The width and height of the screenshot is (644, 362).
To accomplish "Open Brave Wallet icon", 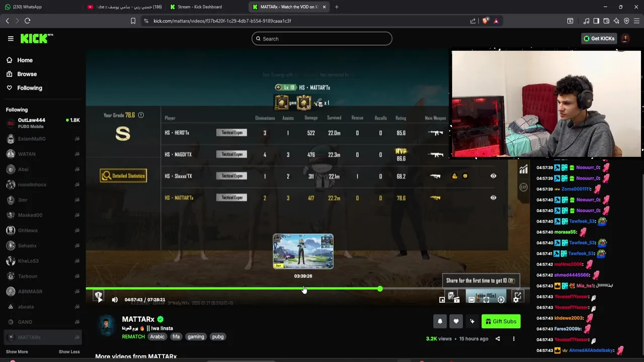I will click(606, 21).
